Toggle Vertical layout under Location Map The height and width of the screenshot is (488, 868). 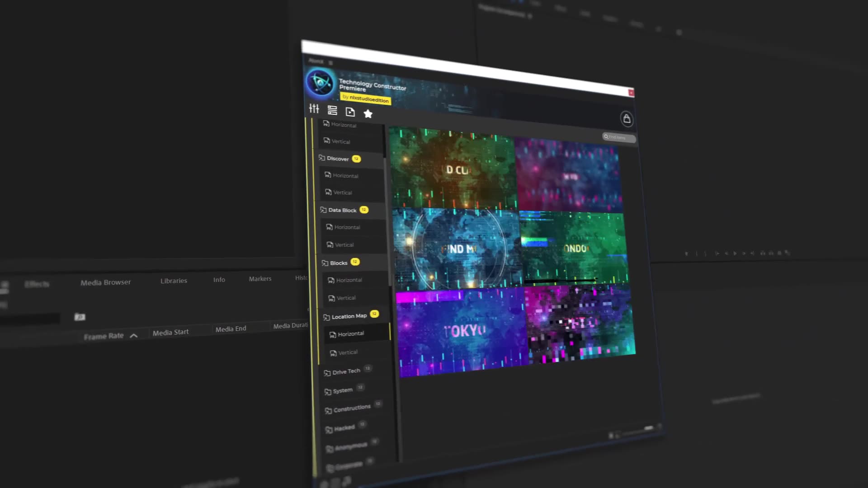coord(349,352)
